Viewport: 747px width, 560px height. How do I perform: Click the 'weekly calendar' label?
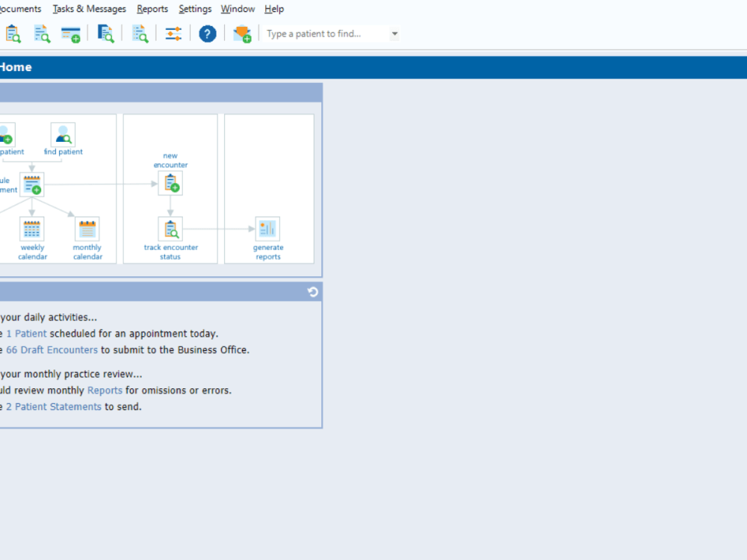pos(32,252)
